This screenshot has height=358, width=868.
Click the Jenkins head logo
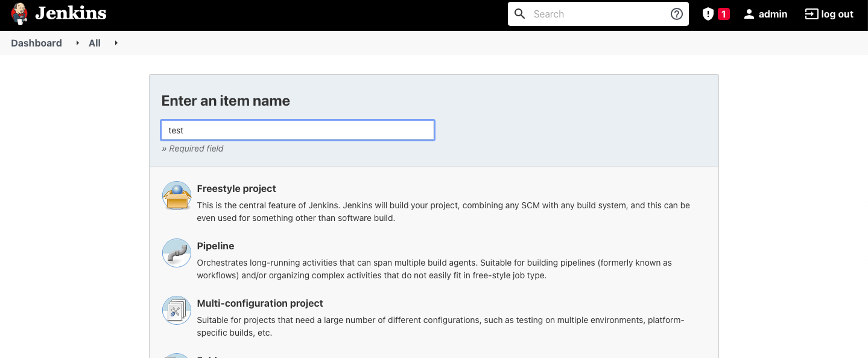point(20,13)
